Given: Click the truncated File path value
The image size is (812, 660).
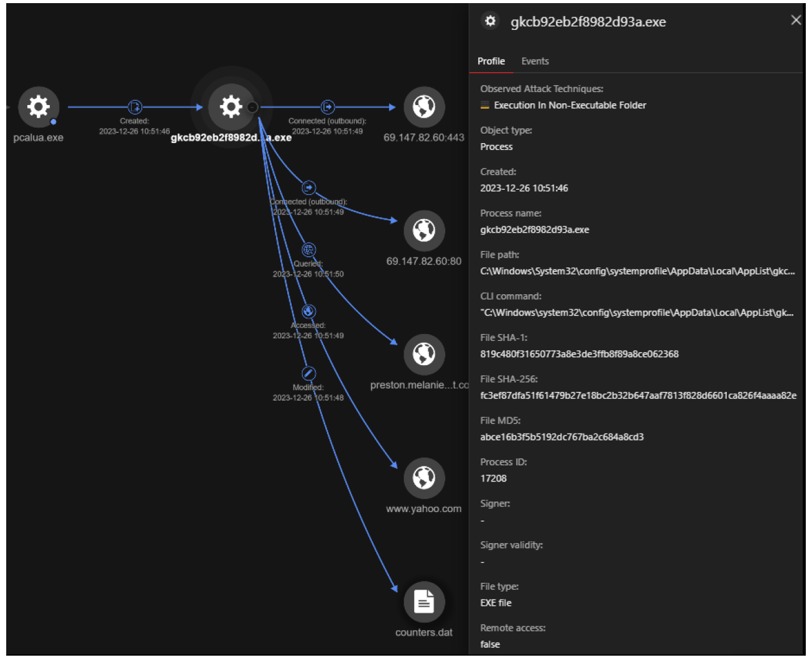Looking at the screenshot, I should tap(637, 271).
